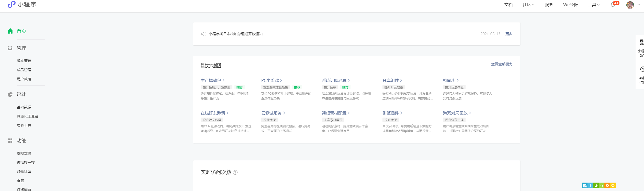Open 客服 in the sidebar
644x191 pixels.
click(20, 181)
